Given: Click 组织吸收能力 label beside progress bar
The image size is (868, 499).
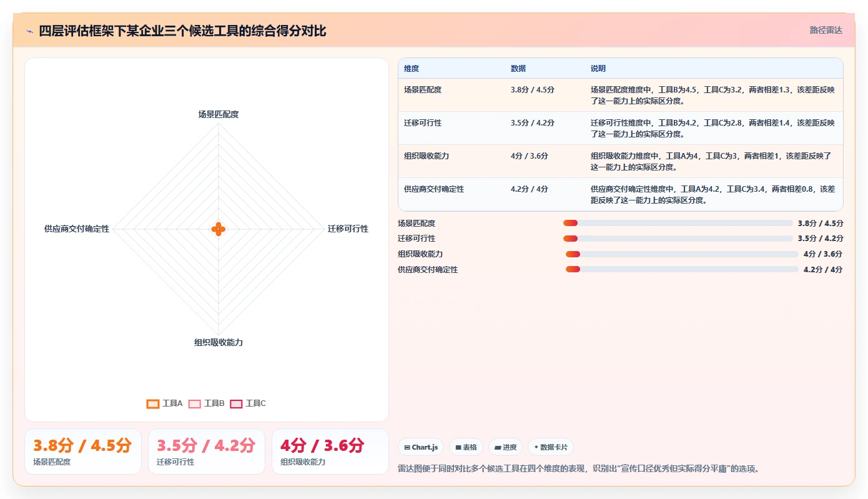Looking at the screenshot, I should 420,254.
